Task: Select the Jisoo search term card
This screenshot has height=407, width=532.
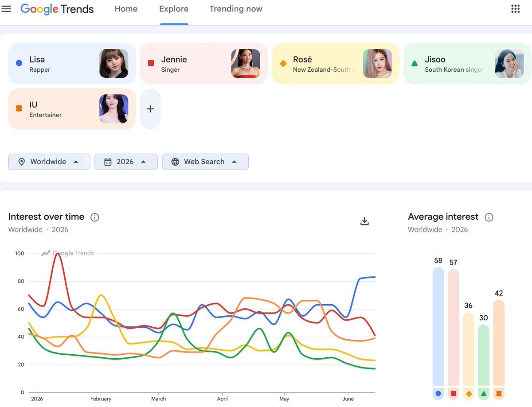Action: click(x=467, y=63)
